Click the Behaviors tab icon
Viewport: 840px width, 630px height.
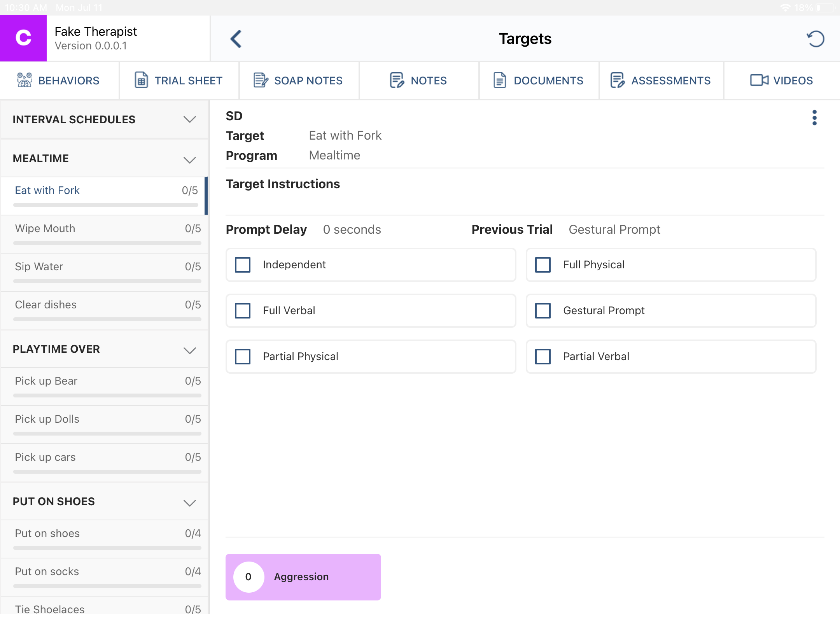(24, 80)
